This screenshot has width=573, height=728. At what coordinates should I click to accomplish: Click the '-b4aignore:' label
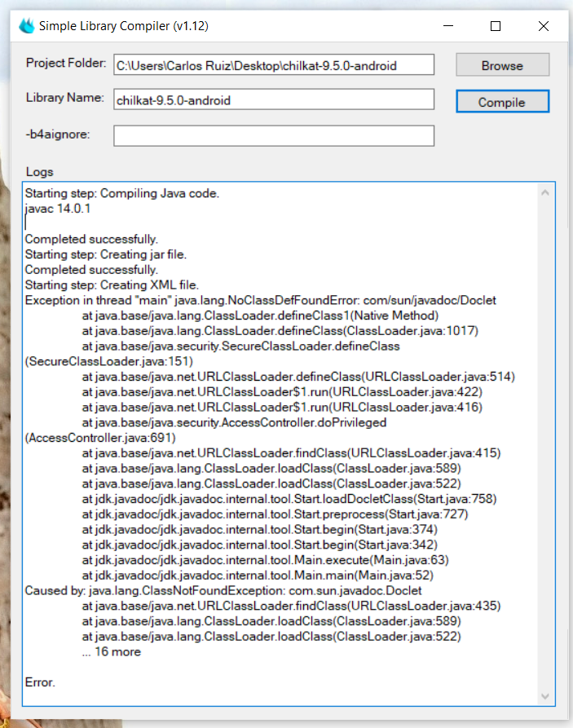58,135
